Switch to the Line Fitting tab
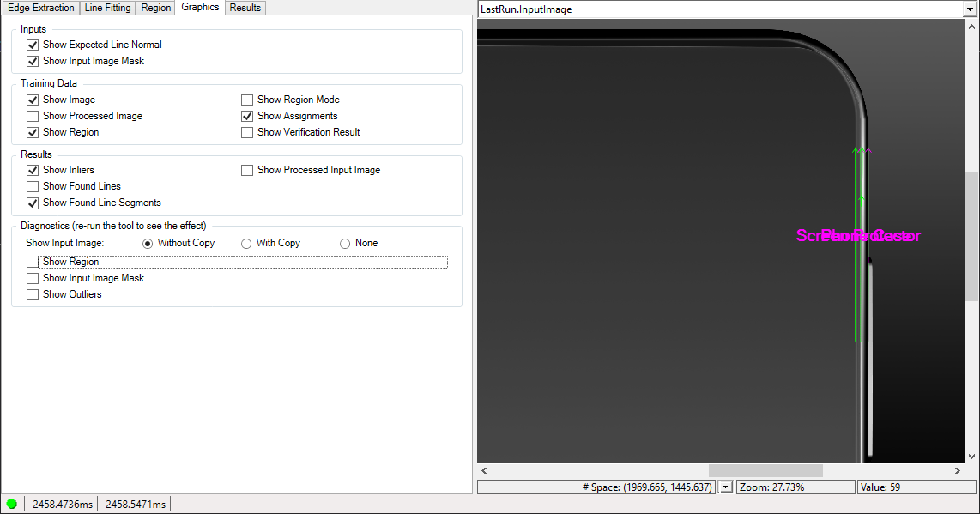 107,7
